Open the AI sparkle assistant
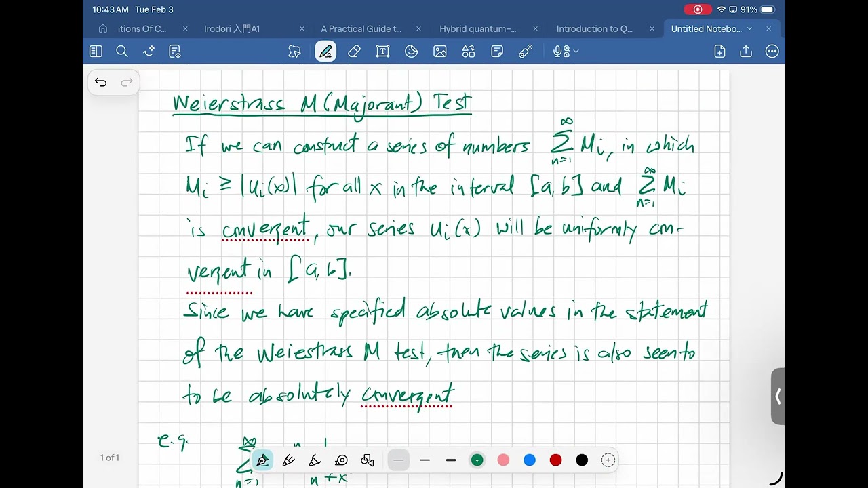Screen dimensions: 868x488 [149, 52]
